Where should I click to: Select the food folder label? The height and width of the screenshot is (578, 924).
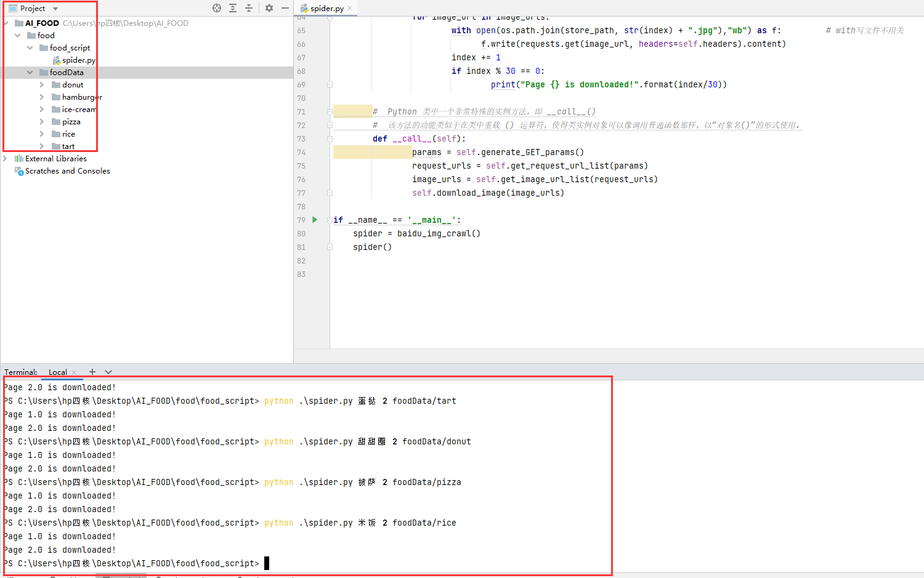click(x=46, y=36)
